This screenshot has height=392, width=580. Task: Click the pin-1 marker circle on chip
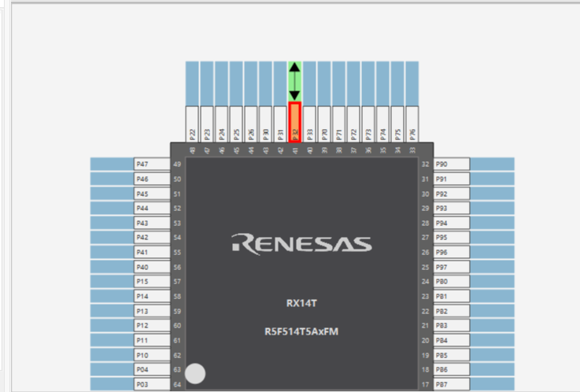point(195,374)
